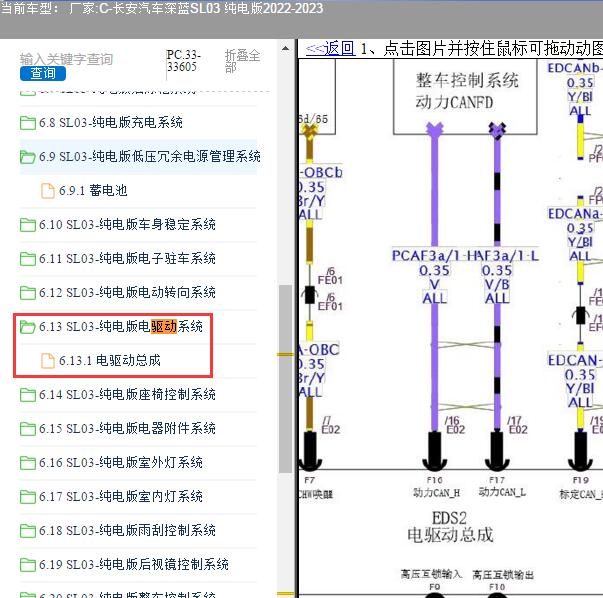
Task: Click the folder icon beside 6.16 室外灯系统
Action: 28,463
